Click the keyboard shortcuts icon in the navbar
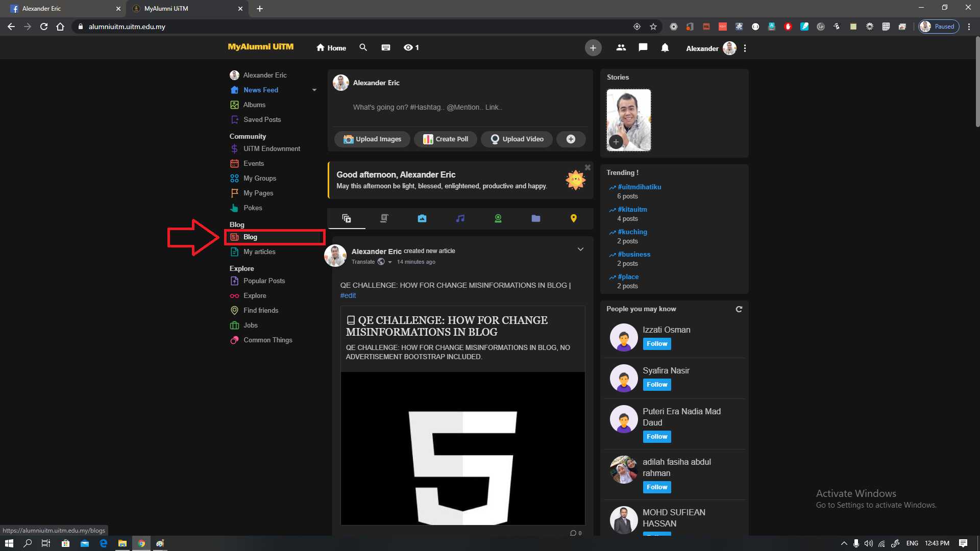 click(x=386, y=47)
